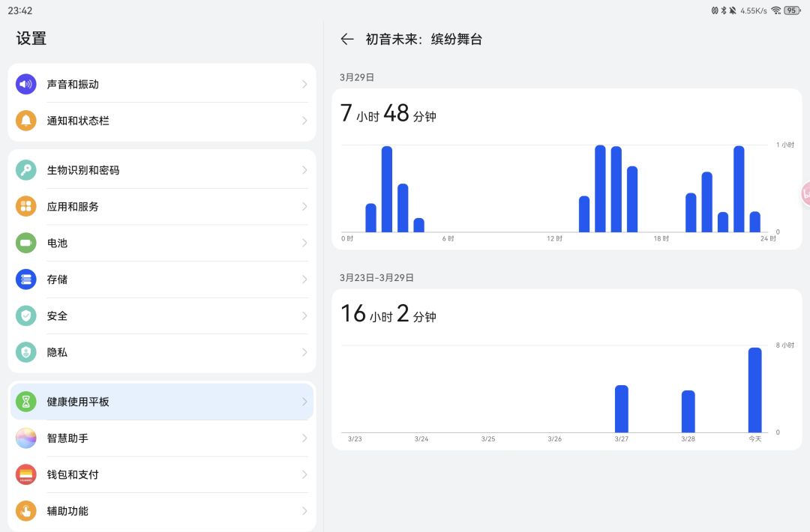Open the 生物识别和密码 settings entry
The height and width of the screenshot is (532, 810).
coord(162,170)
